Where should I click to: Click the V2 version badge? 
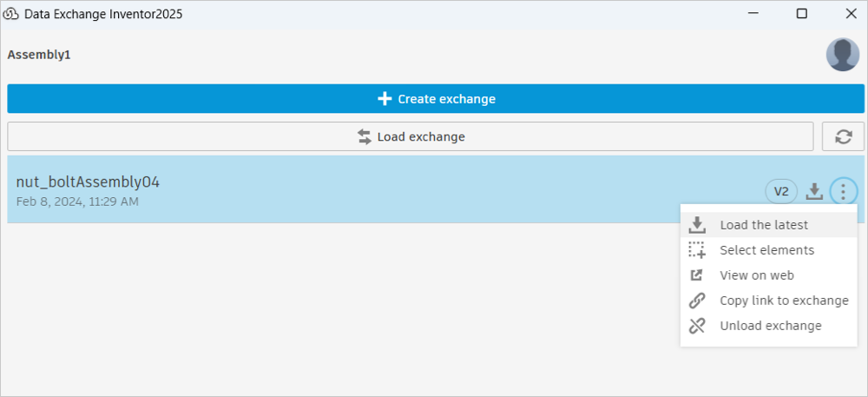781,192
